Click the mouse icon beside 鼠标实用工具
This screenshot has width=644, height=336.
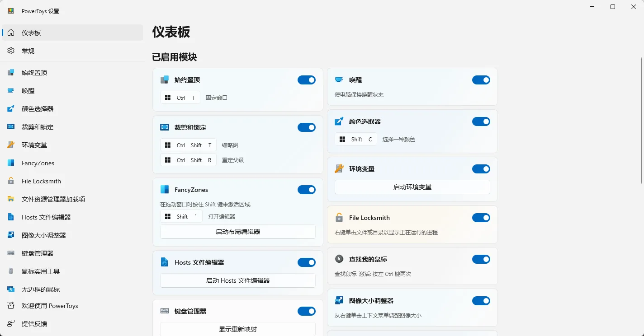point(11,271)
